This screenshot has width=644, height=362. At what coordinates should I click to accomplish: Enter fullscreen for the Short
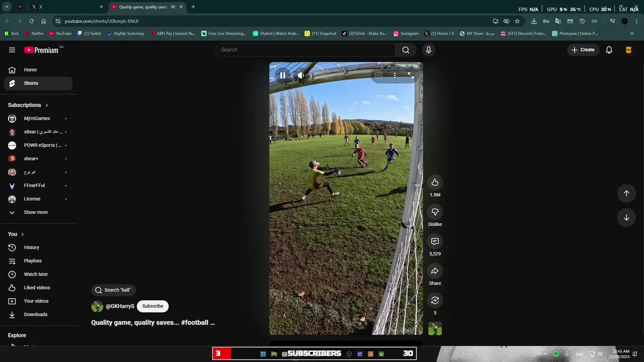click(411, 75)
